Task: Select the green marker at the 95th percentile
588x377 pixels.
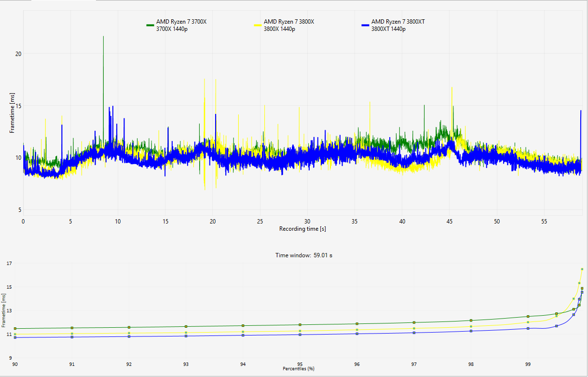Action: click(300, 325)
